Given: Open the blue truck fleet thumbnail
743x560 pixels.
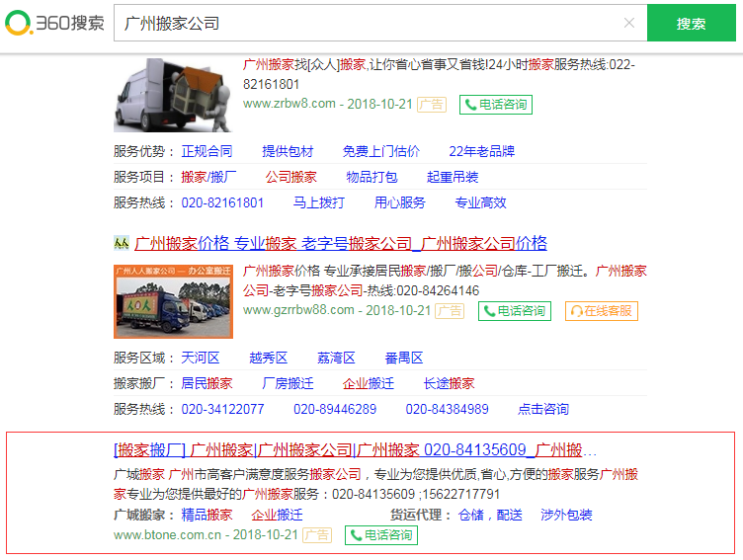Looking at the screenshot, I should click(173, 300).
